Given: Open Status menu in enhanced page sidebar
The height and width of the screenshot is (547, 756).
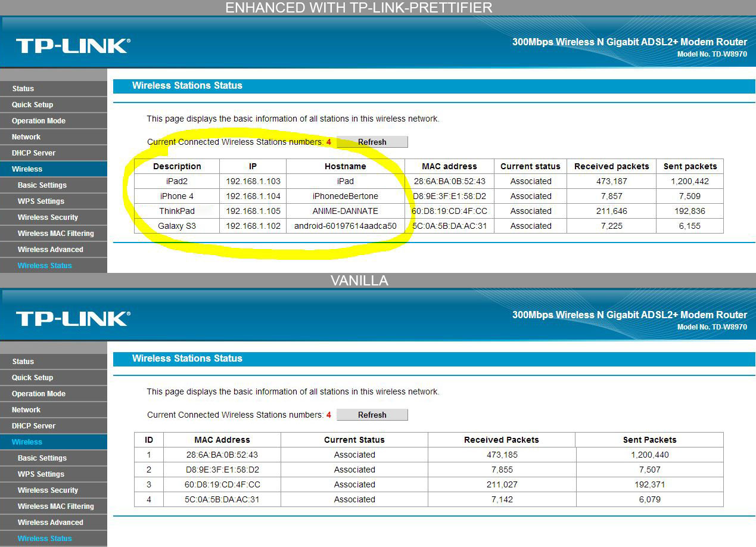Looking at the screenshot, I should 54,89.
